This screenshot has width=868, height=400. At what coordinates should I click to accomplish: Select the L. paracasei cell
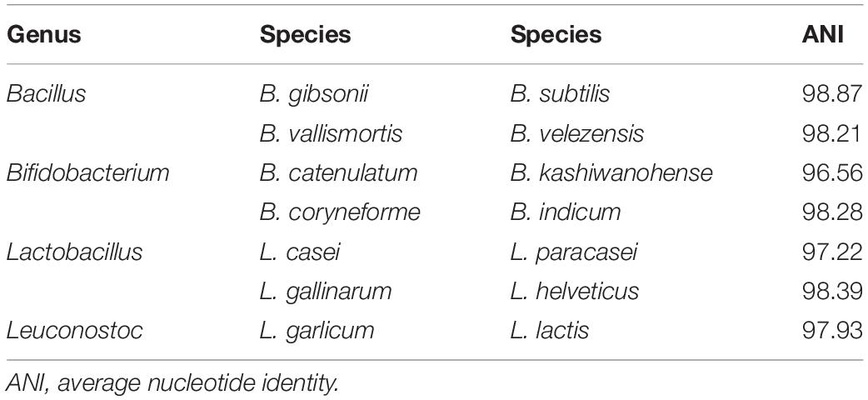pyautogui.click(x=573, y=253)
